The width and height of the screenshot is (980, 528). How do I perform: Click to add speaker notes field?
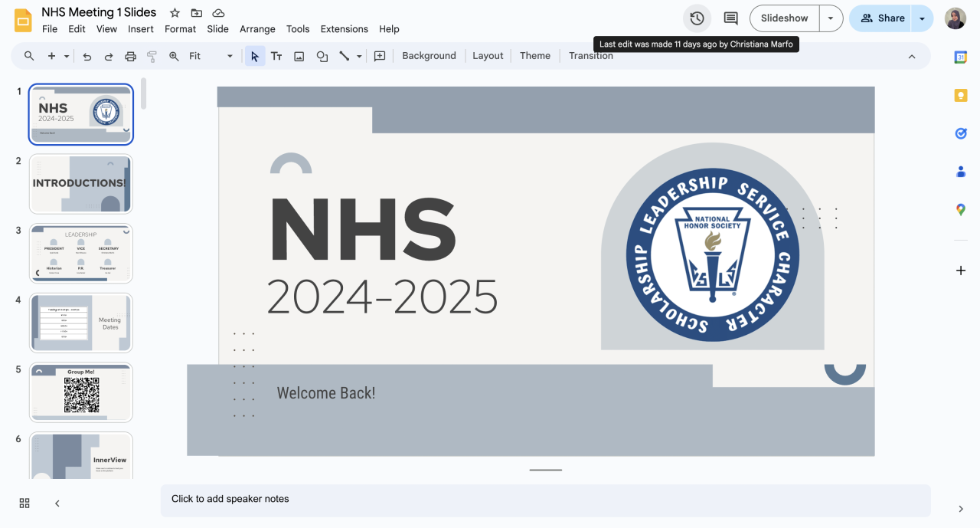tap(545, 500)
